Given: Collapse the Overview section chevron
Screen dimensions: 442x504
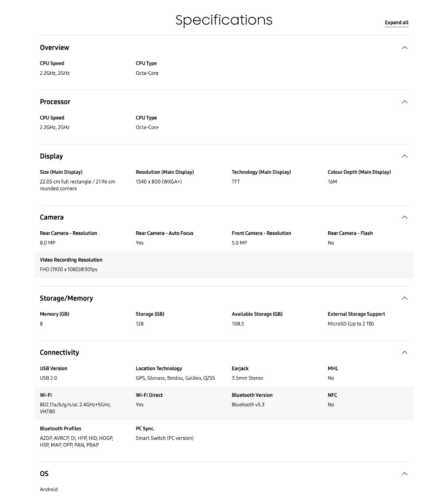Looking at the screenshot, I should click(404, 48).
